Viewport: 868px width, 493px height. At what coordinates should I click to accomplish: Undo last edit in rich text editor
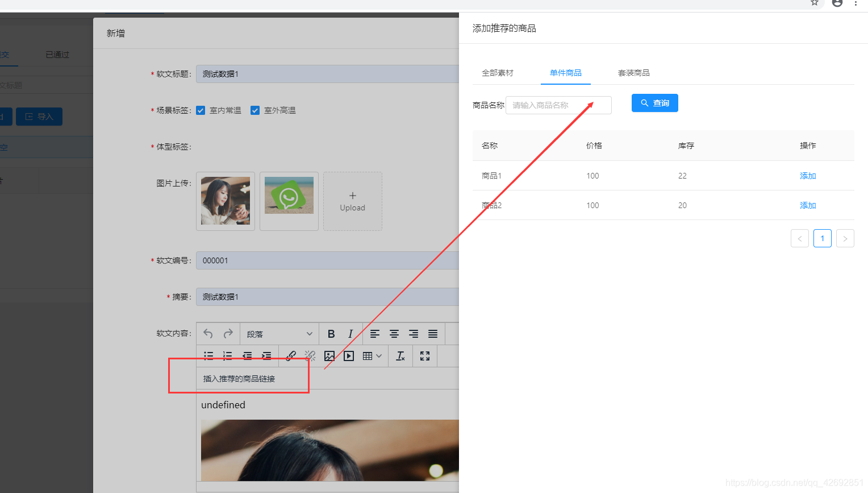tap(208, 334)
